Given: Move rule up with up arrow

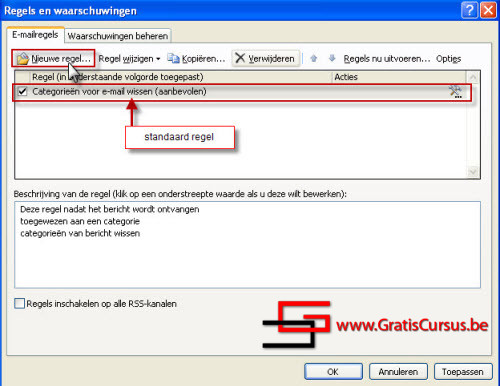Looking at the screenshot, I should pos(313,59).
